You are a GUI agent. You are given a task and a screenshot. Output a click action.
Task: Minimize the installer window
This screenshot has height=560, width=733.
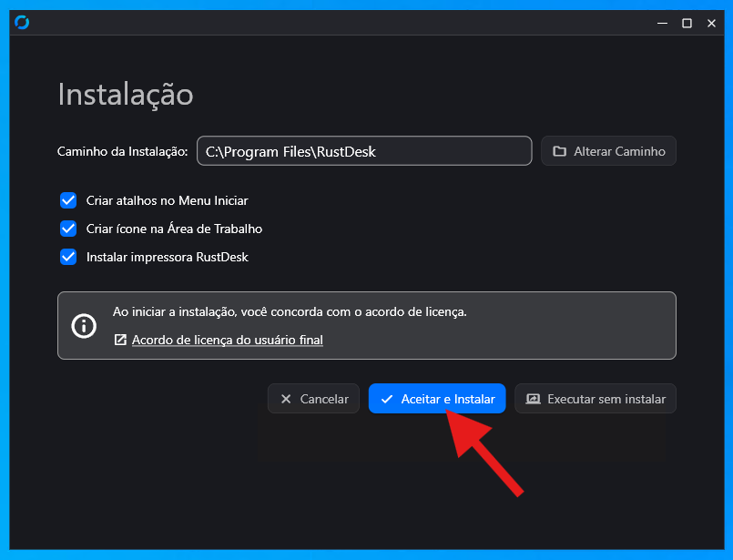[662, 23]
